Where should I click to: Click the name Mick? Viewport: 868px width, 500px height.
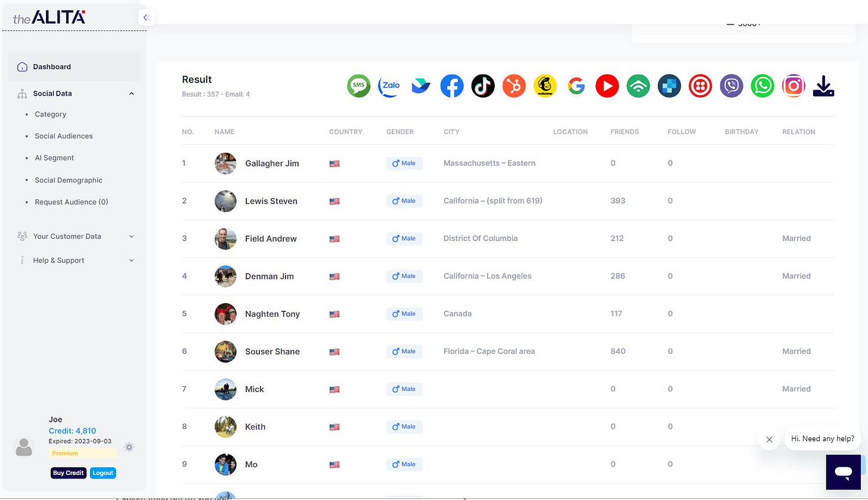(255, 389)
